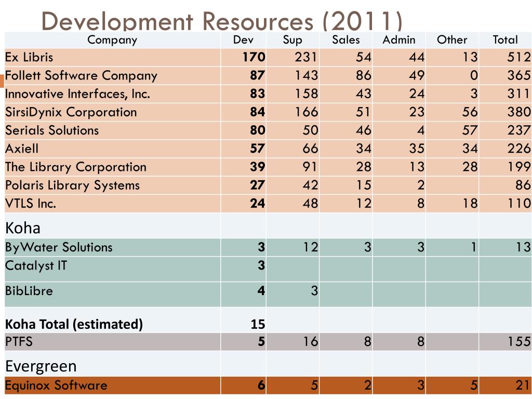Click the slide title "Development Resources (2011)"
The image size is (532, 399).
(221, 21)
